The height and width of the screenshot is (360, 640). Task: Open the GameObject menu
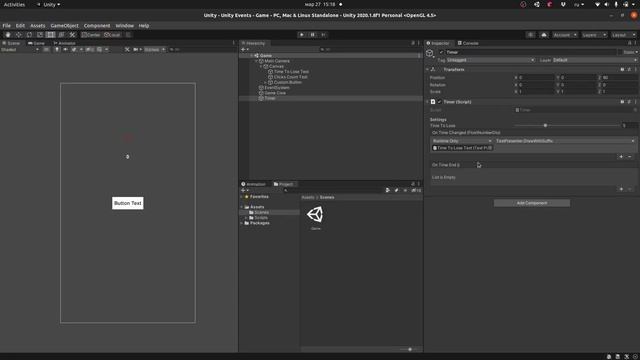pos(64,25)
